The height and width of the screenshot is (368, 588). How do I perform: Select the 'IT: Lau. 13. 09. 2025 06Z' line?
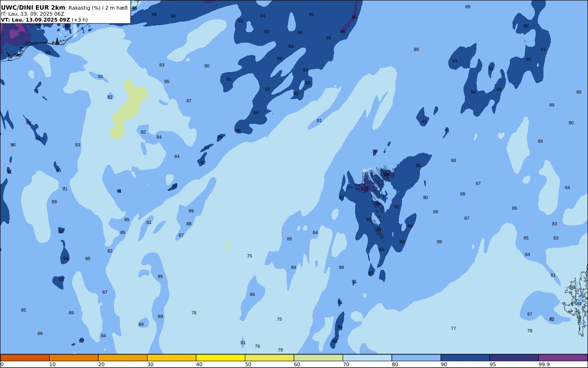(32, 14)
